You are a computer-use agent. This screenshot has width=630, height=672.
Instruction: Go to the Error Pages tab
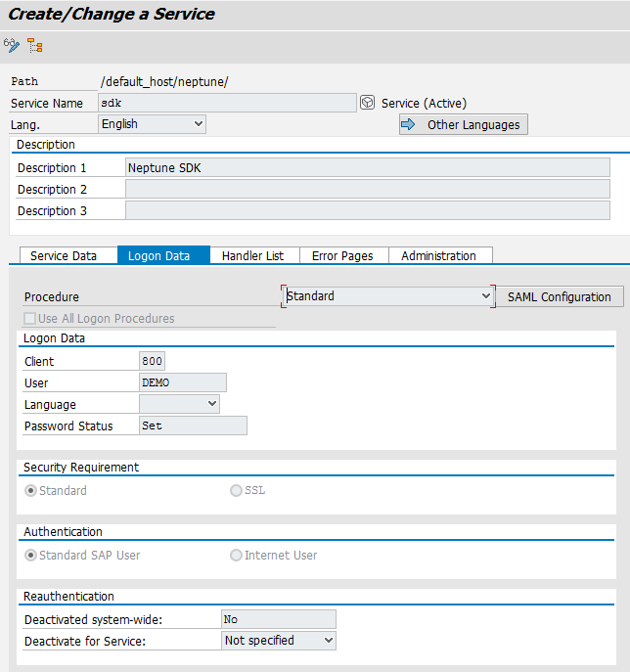(342, 255)
